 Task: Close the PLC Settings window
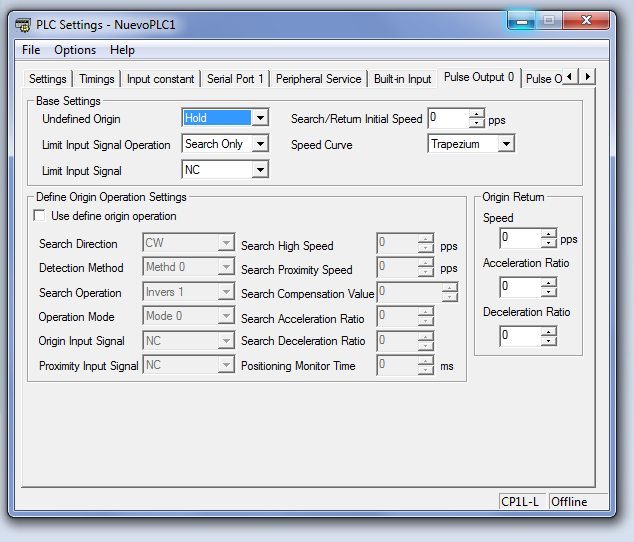coord(586,20)
